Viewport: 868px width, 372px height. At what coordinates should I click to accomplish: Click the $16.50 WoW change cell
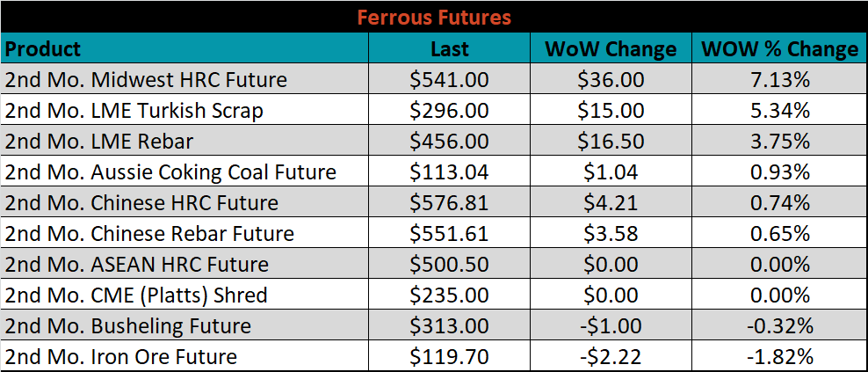tap(611, 141)
